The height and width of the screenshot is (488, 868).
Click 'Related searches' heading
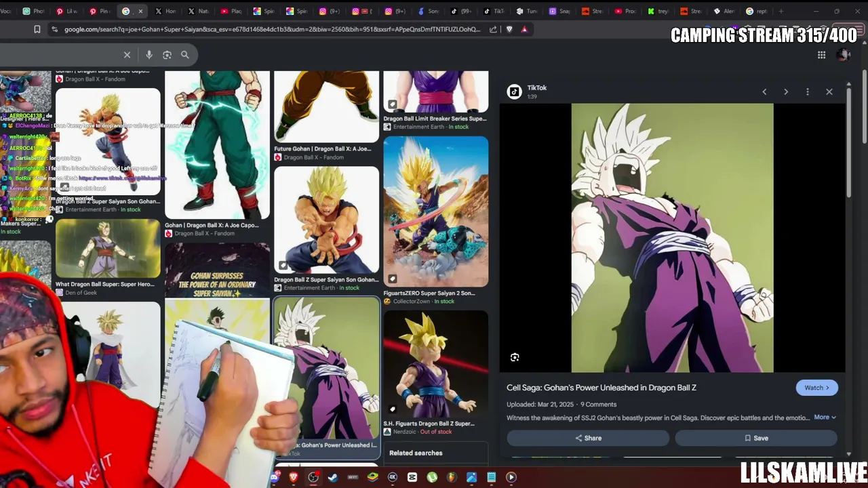click(416, 453)
